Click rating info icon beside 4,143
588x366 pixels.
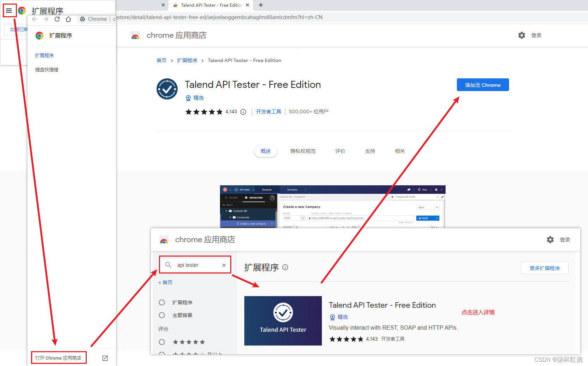tap(243, 112)
